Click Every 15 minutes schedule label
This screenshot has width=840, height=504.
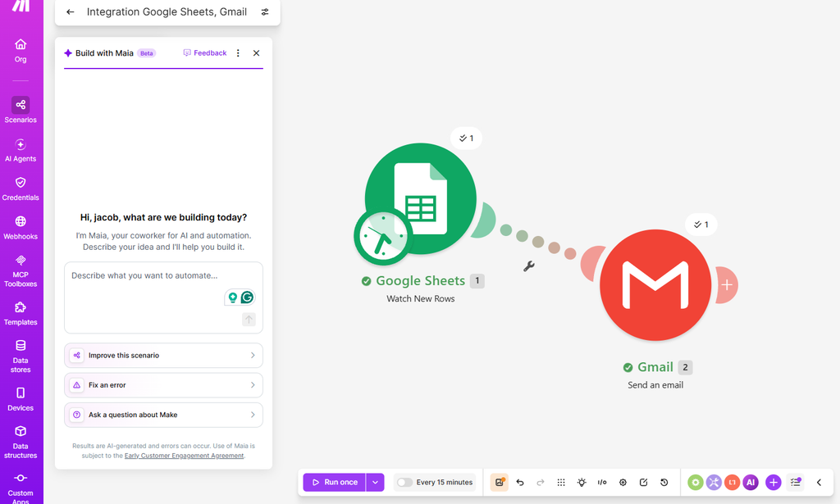[444, 483]
